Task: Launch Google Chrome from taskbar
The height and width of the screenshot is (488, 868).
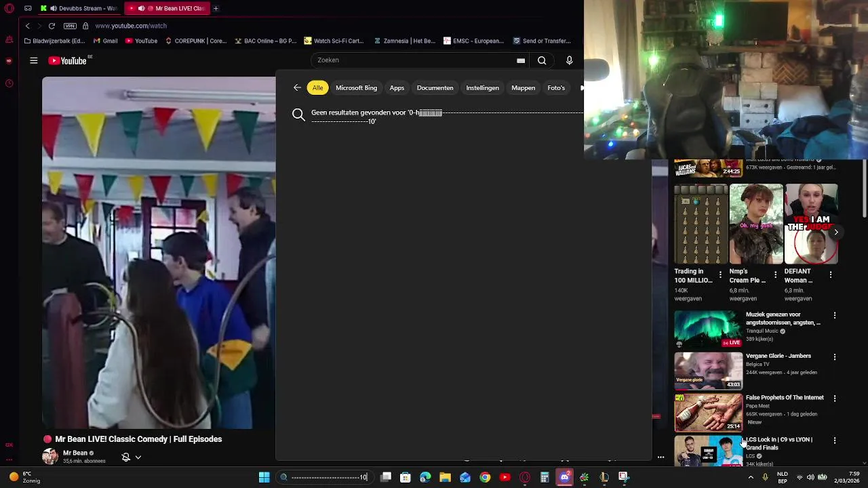Action: point(485,477)
